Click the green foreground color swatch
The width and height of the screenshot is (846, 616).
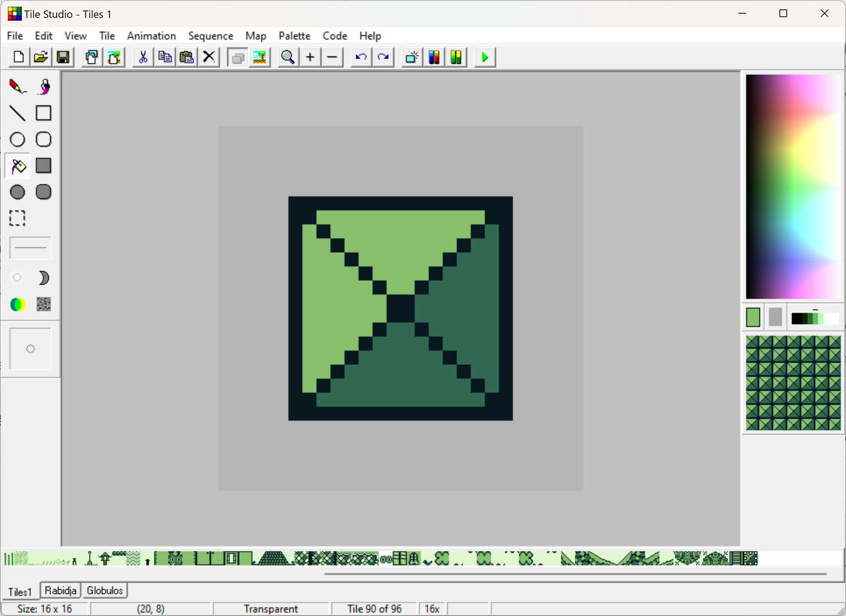753,317
